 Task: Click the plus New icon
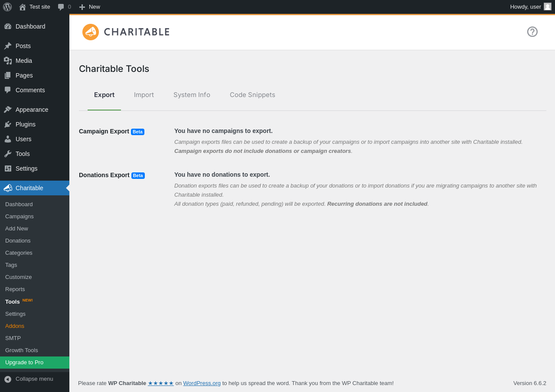82,7
